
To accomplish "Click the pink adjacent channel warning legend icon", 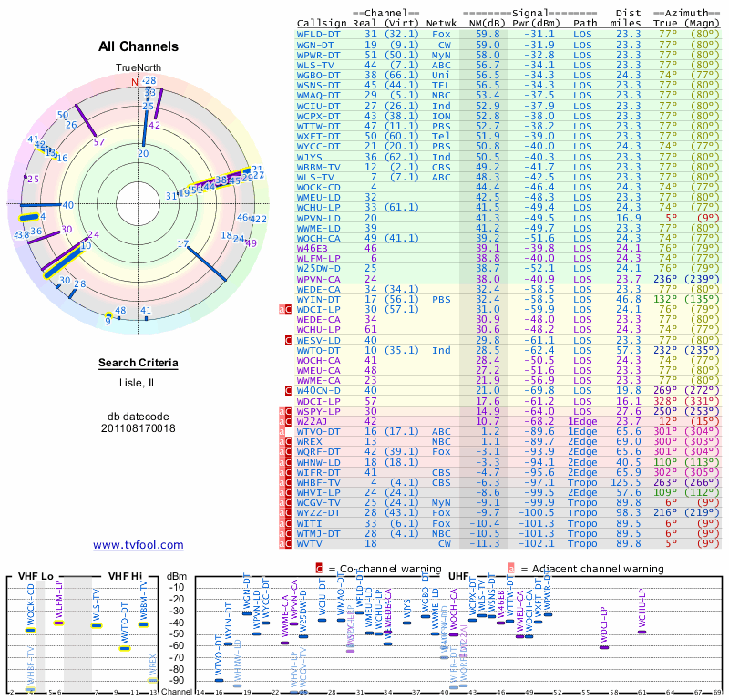I will pos(510,566).
